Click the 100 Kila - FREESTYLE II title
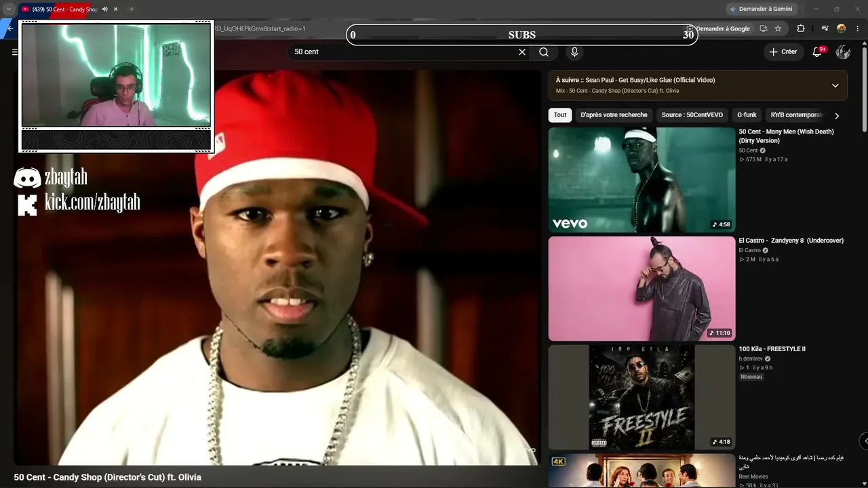 pos(772,349)
